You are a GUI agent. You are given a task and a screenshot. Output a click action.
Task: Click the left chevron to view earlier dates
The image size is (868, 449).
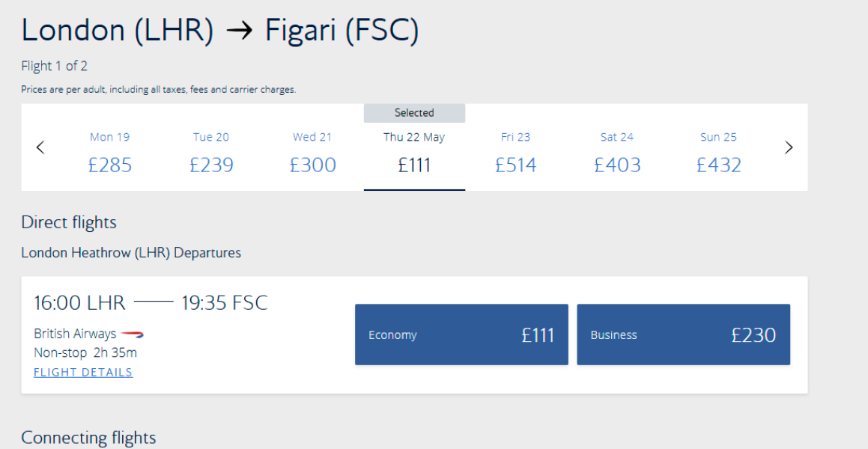(40, 147)
